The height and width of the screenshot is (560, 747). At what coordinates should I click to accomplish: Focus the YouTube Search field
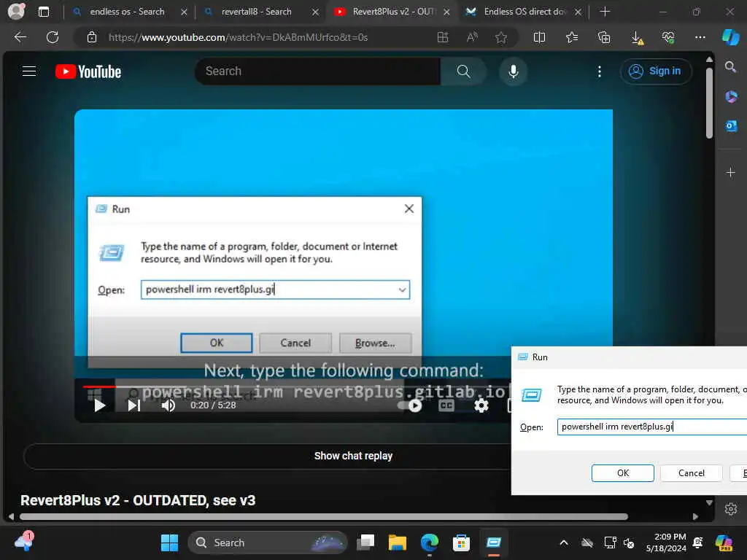[318, 71]
